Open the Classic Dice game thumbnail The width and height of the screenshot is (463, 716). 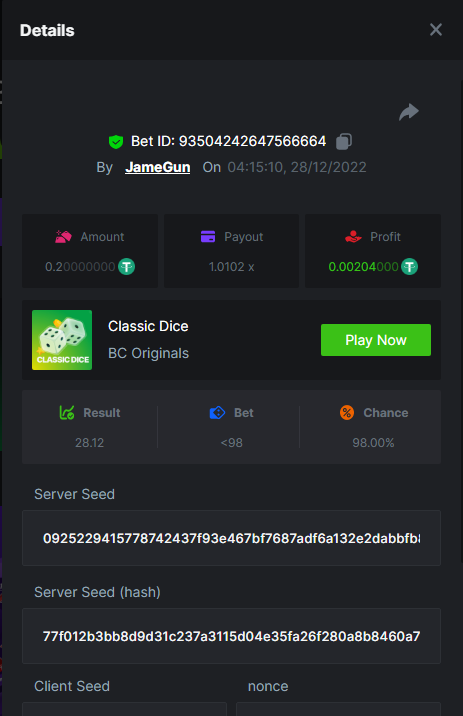(x=62, y=340)
